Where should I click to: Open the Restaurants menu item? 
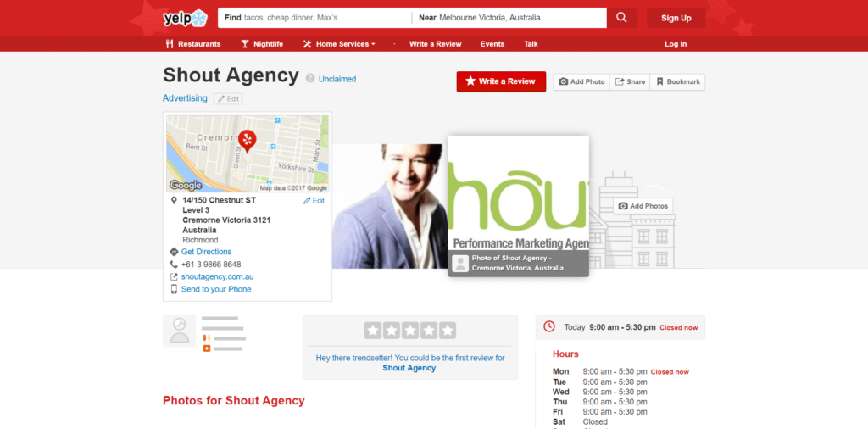pos(193,44)
